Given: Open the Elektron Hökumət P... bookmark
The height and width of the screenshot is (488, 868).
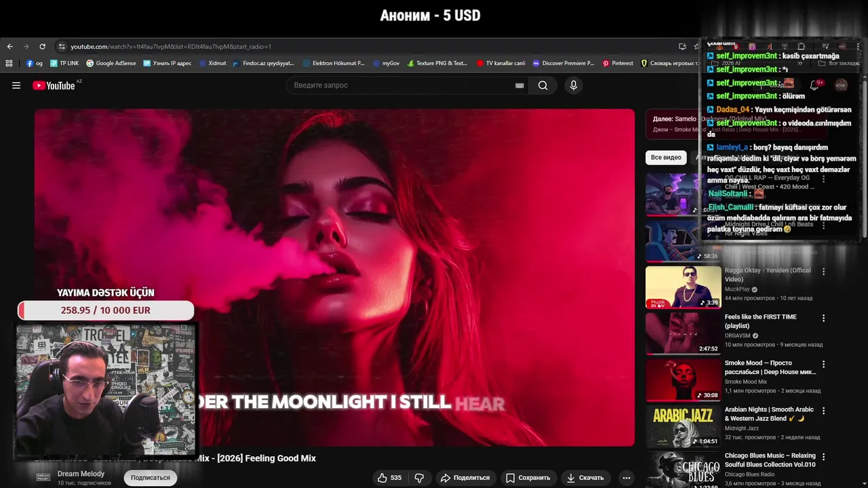Looking at the screenshot, I should click(x=334, y=63).
